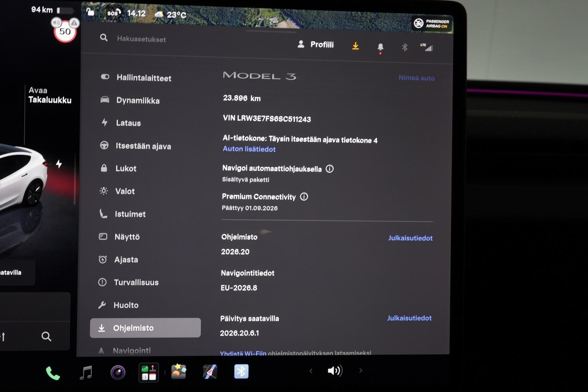Tap the temperature 23°C weather display
Image resolution: width=588 pixels, height=392 pixels.
171,15
